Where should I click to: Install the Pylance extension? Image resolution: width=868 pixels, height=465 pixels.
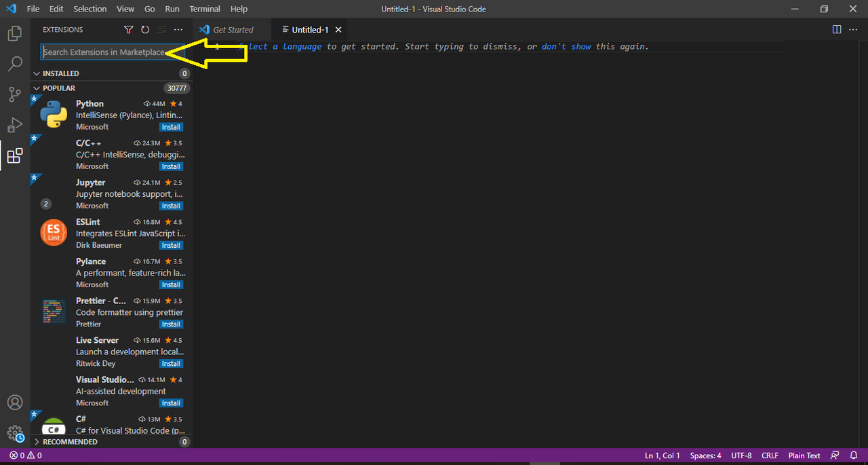pyautogui.click(x=171, y=284)
